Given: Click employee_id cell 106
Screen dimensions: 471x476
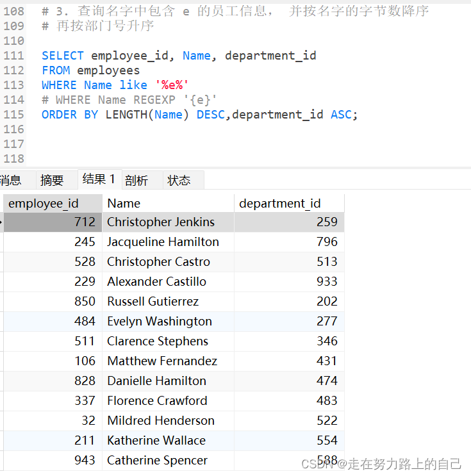Looking at the screenshot, I should click(x=53, y=361).
